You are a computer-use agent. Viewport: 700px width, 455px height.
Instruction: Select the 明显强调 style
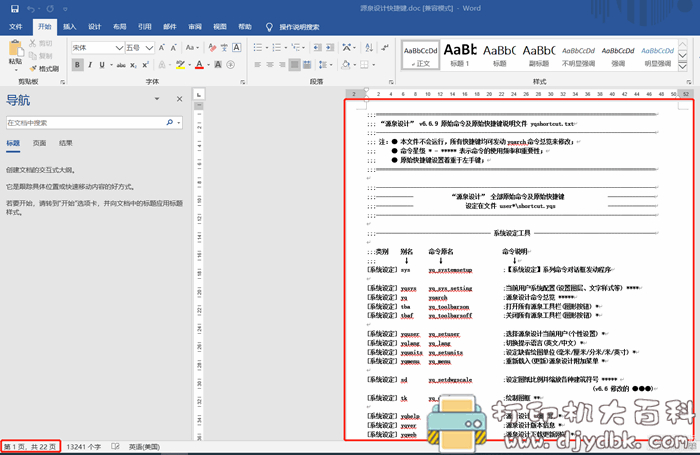tap(658, 55)
